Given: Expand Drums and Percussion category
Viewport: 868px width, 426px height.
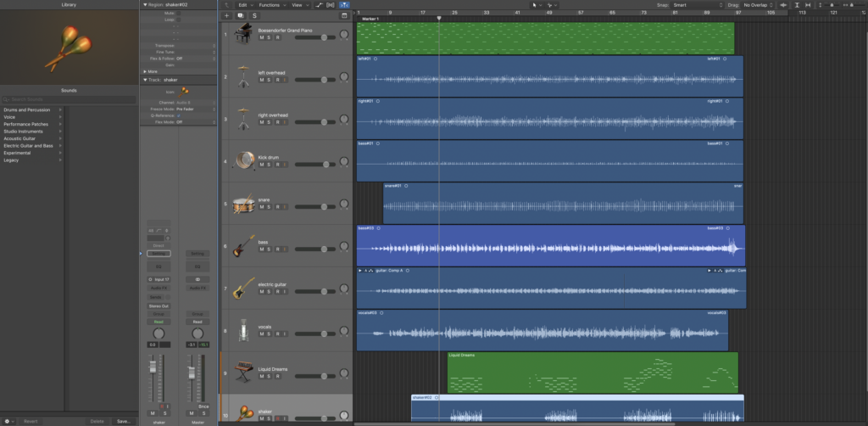Looking at the screenshot, I should (60, 109).
